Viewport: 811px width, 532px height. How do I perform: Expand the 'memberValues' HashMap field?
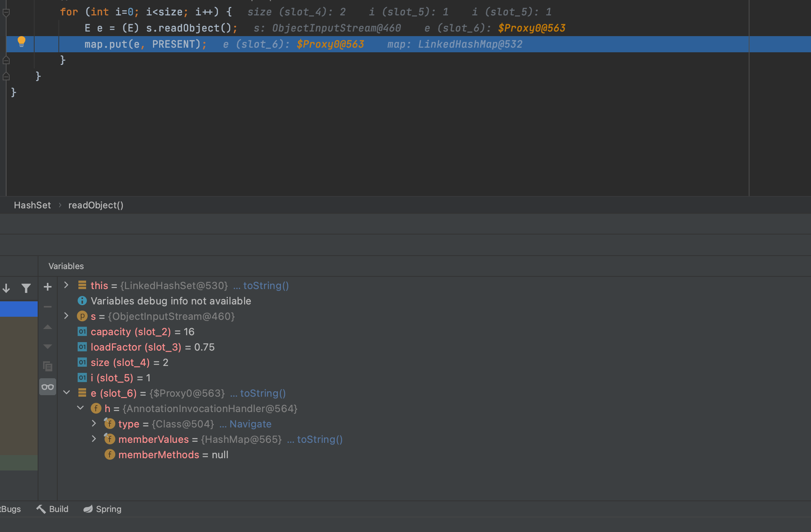94,439
